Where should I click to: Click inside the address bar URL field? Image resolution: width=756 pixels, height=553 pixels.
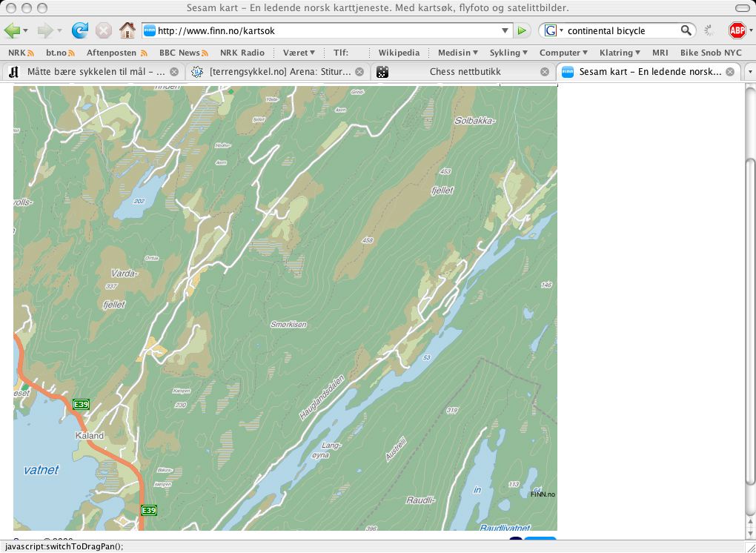[326, 30]
